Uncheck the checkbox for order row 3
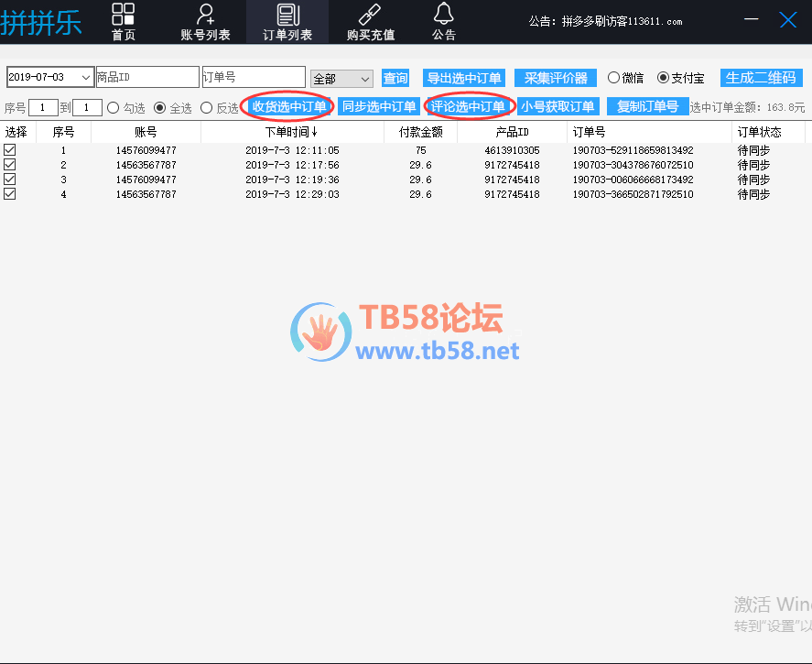The image size is (812, 664). [x=10, y=180]
